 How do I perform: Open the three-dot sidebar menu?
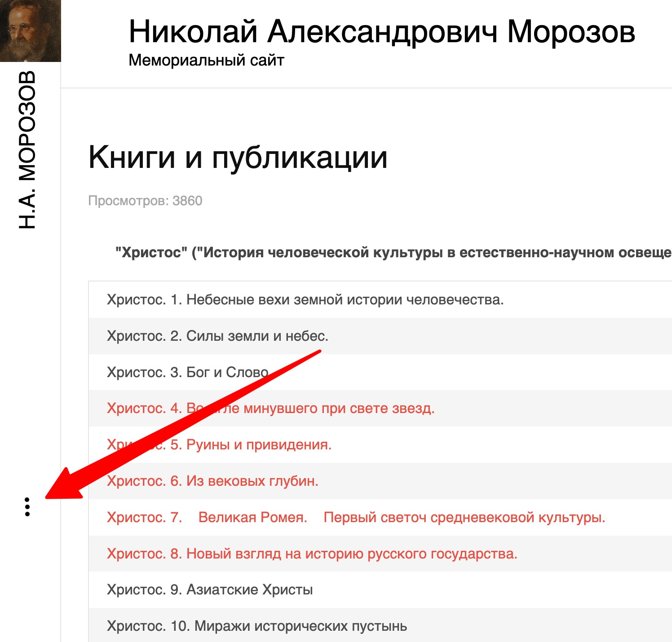pyautogui.click(x=27, y=507)
